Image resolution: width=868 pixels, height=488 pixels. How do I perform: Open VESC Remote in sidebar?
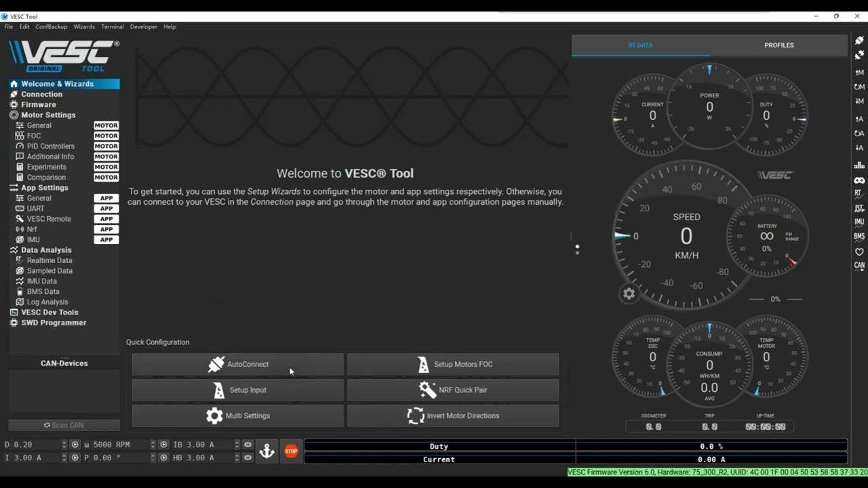tap(64, 219)
